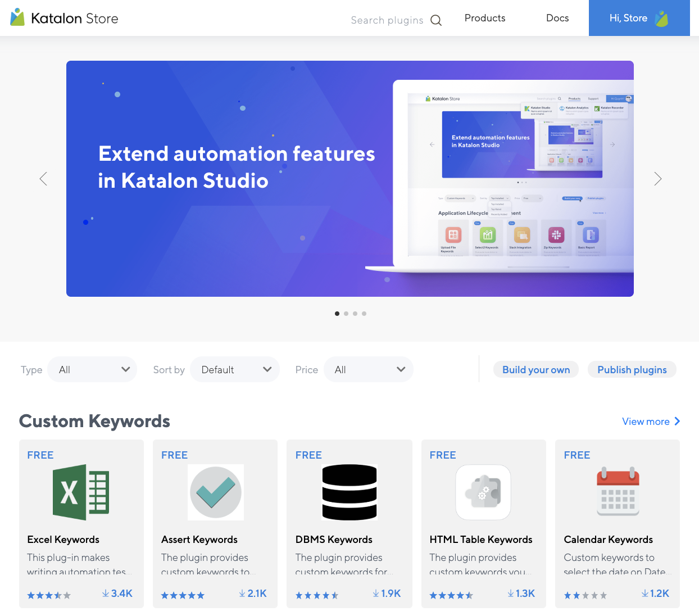Viewport: 699px width, 616px height.
Task: Click the search magnifier icon
Action: coord(436,20)
